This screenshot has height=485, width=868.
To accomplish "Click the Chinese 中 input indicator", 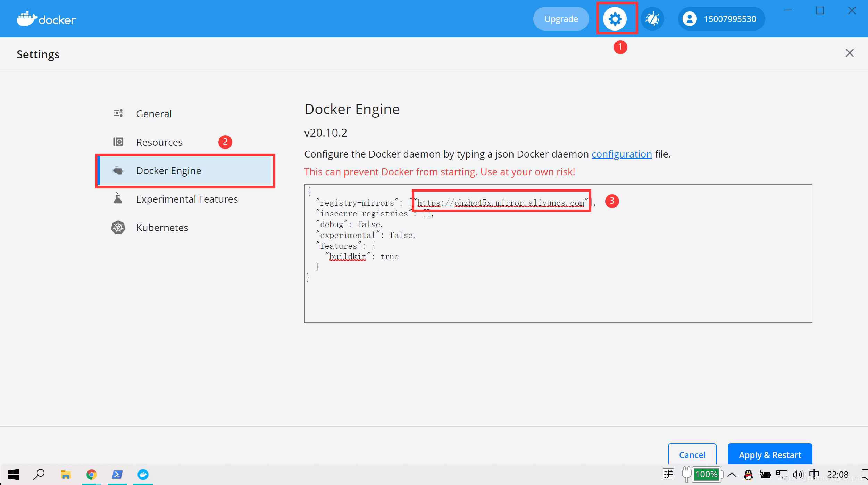I will [x=814, y=474].
